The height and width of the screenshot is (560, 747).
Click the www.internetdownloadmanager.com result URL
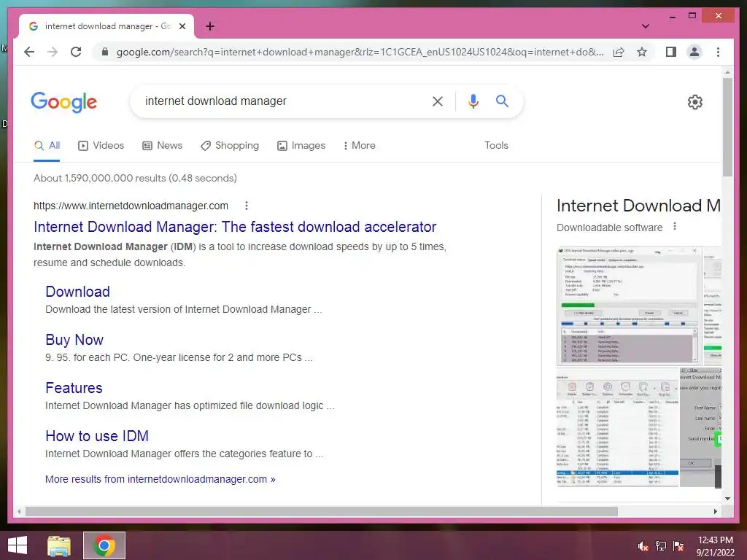point(131,206)
